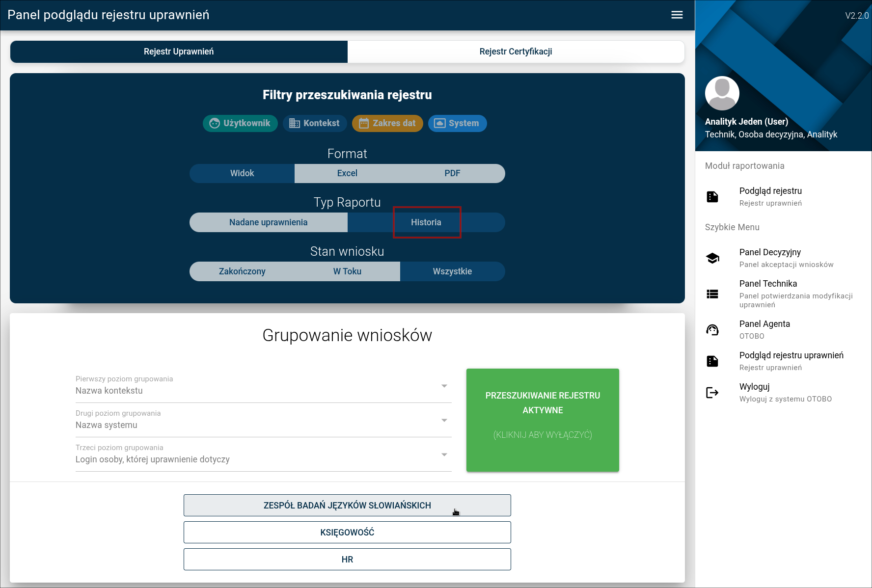The width and height of the screenshot is (872, 588).
Task: Open the KSIĘGOWOŚĆ group
Action: pyautogui.click(x=347, y=533)
